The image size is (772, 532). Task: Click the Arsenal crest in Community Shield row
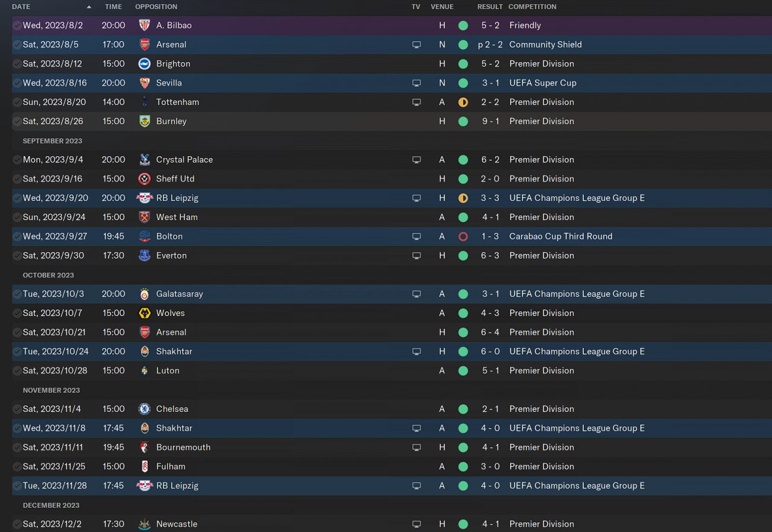(145, 45)
